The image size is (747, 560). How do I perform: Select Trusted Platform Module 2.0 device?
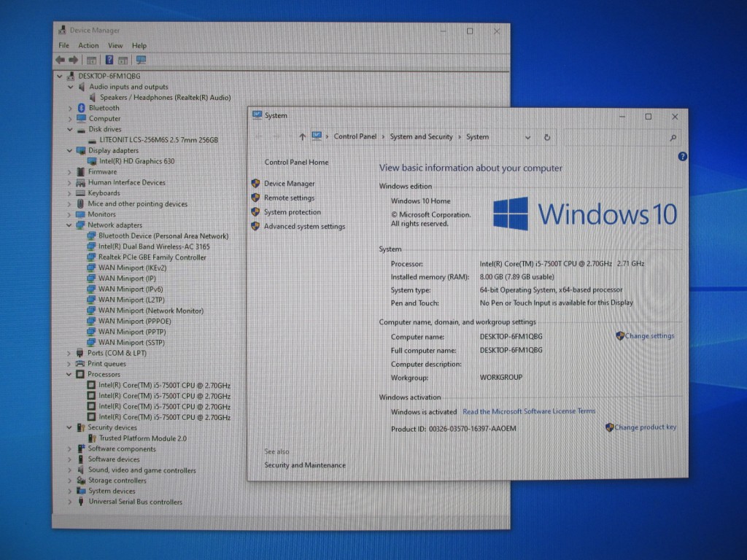pos(142,438)
